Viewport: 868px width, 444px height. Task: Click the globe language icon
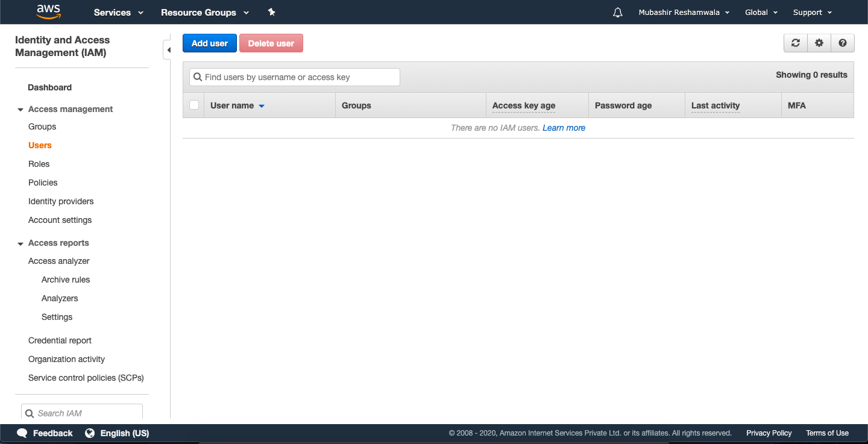(x=90, y=433)
